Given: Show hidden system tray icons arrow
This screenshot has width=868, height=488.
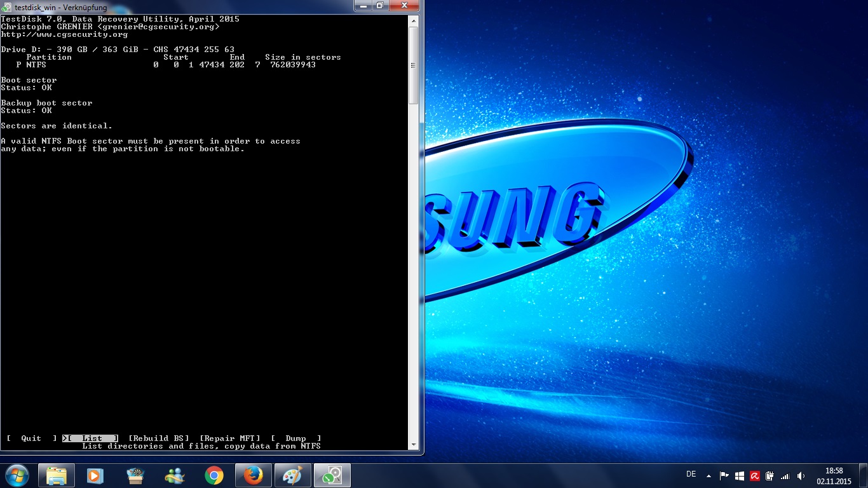Looking at the screenshot, I should point(709,476).
